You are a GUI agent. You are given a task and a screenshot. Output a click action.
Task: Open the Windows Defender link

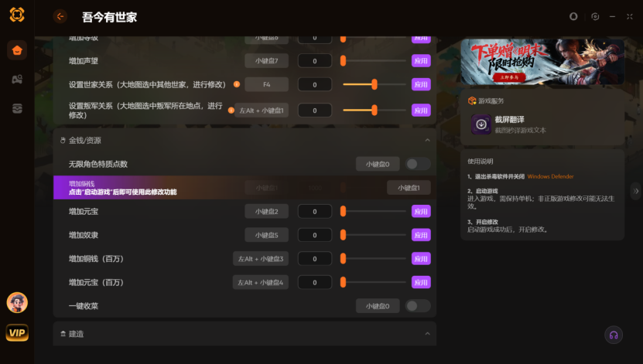coord(550,176)
